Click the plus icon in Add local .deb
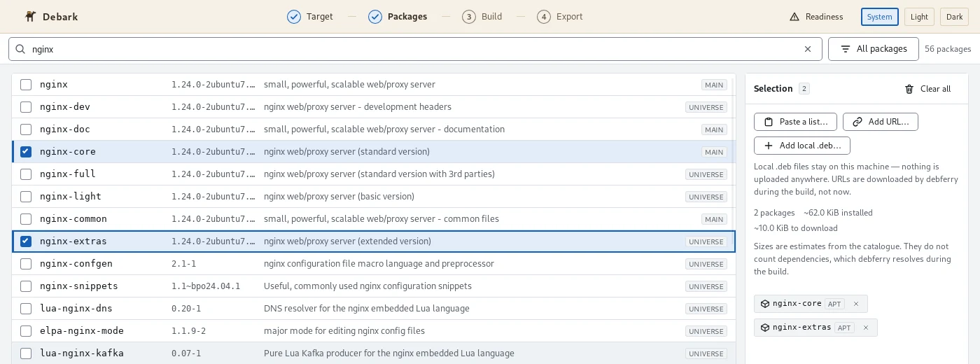Screen dimensions: 980x364 tap(769, 146)
